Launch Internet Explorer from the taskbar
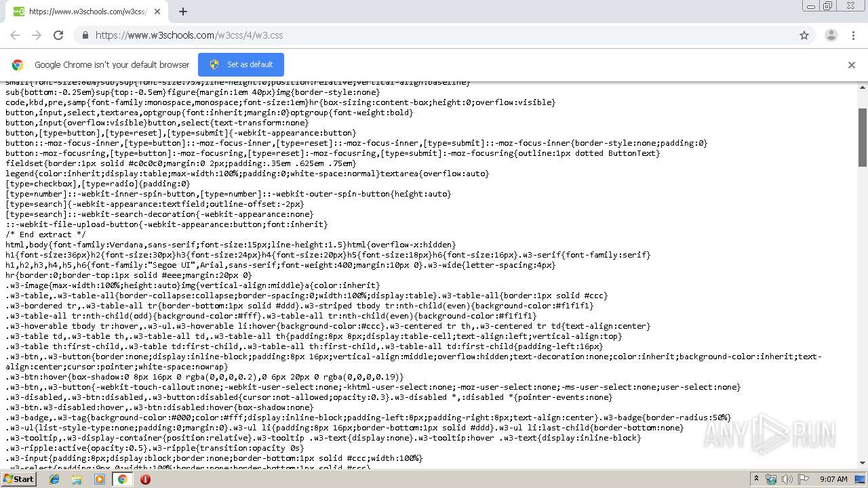 pyautogui.click(x=54, y=479)
